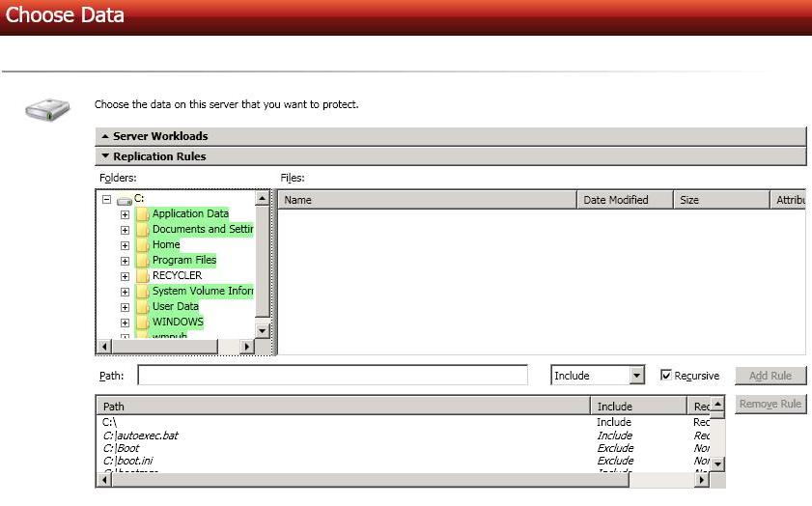Expand the Documents and Settings folder node

click(x=125, y=230)
